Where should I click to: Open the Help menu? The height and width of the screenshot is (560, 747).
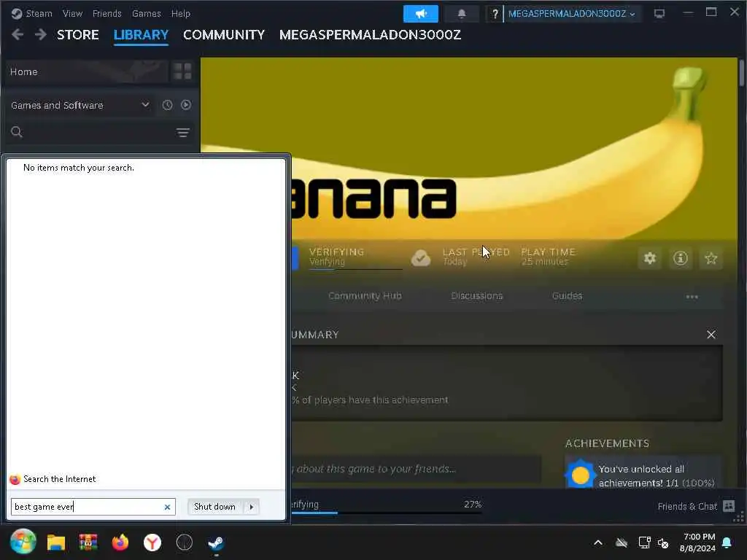181,13
